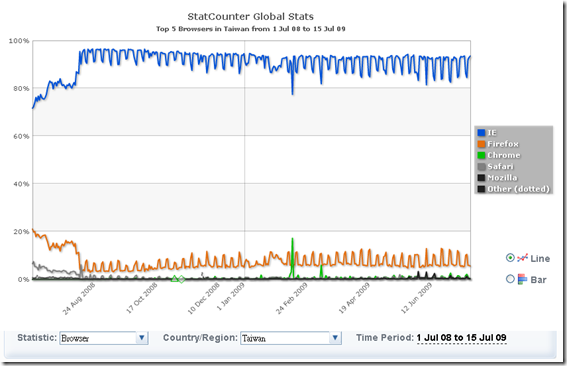Click the 20% y-axis label
567x366 pixels.
(x=21, y=232)
